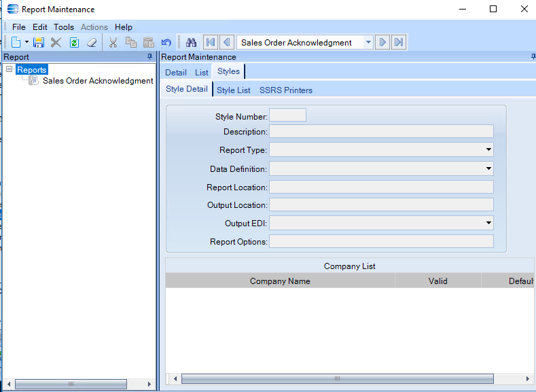
Task: Click the Report Options input field
Action: (382, 241)
